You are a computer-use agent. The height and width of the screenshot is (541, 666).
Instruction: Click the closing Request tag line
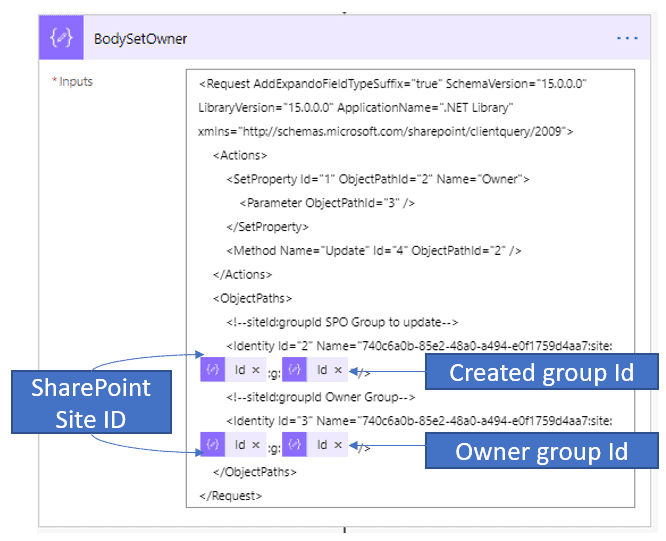coord(231,494)
